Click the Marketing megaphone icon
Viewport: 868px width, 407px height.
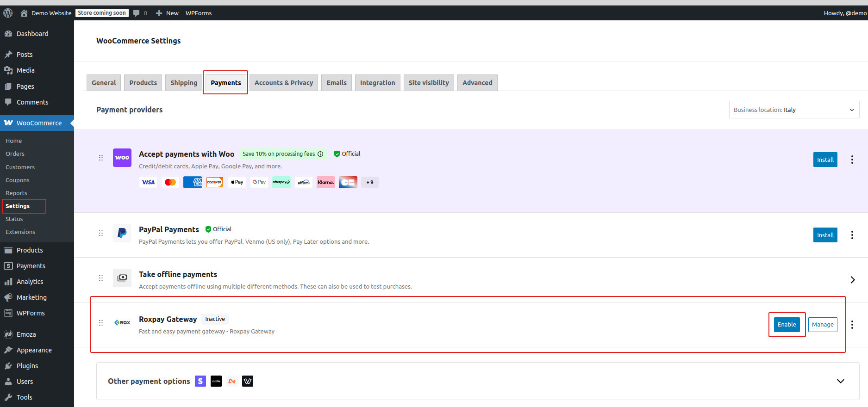click(x=8, y=297)
